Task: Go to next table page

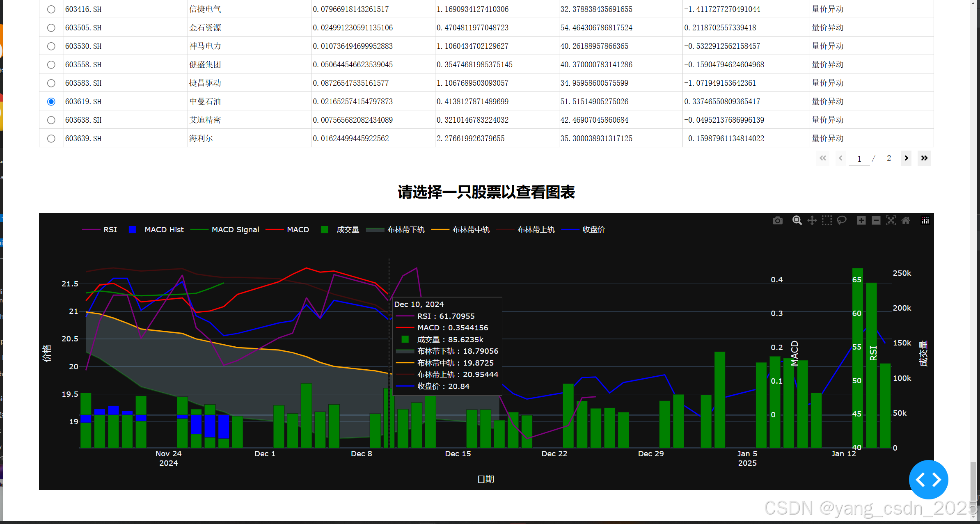Action: tap(906, 158)
